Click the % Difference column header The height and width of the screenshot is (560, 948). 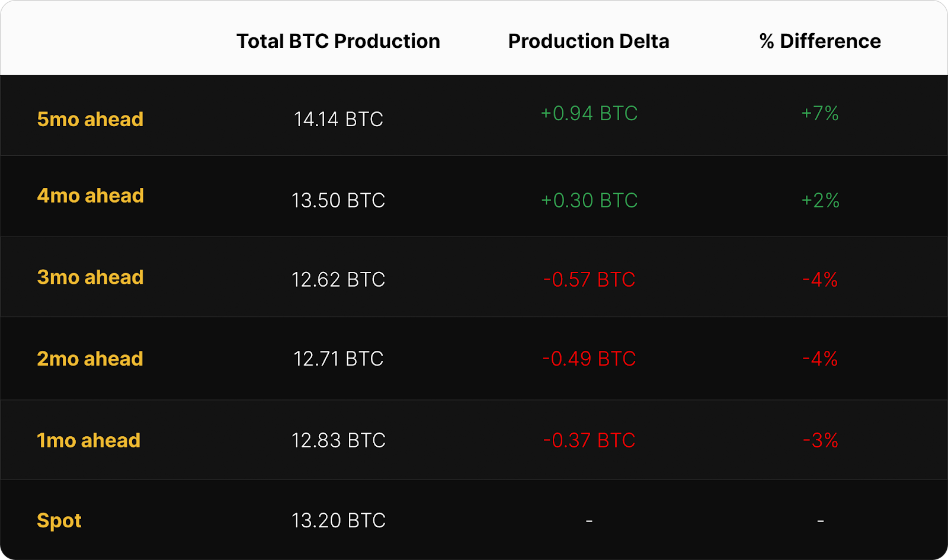[x=820, y=41]
